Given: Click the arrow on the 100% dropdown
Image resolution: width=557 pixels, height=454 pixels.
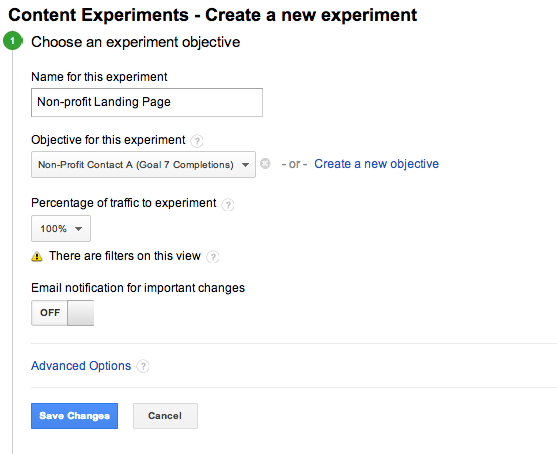Looking at the screenshot, I should (79, 229).
